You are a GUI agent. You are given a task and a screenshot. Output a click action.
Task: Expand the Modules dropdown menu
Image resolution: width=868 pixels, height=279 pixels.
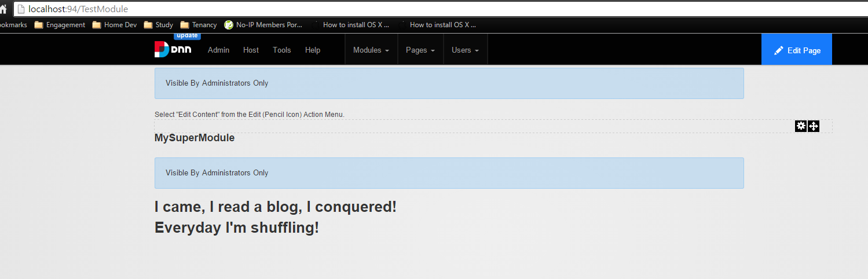tap(371, 50)
